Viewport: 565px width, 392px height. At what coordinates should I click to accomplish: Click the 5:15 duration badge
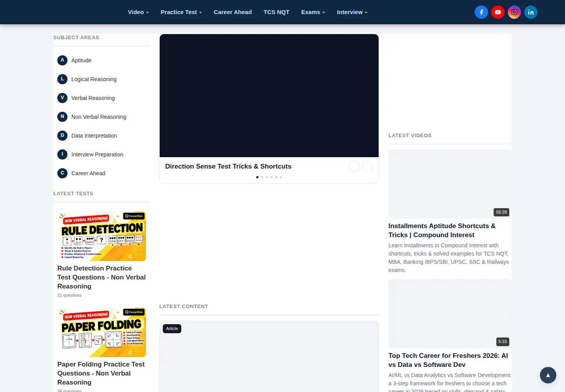(x=503, y=341)
